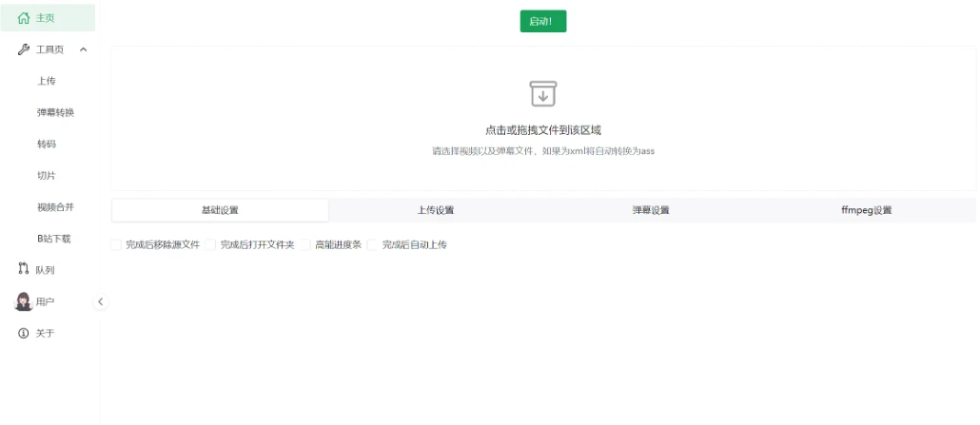Click the user avatar icon
This screenshot has height=425, width=980.
(x=24, y=301)
